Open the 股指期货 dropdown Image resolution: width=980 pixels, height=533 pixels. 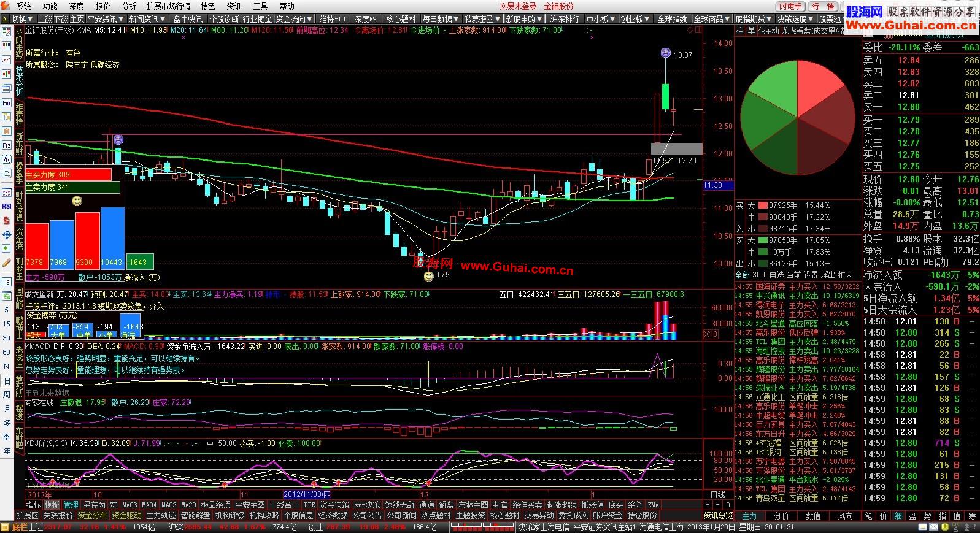pyautogui.click(x=754, y=19)
